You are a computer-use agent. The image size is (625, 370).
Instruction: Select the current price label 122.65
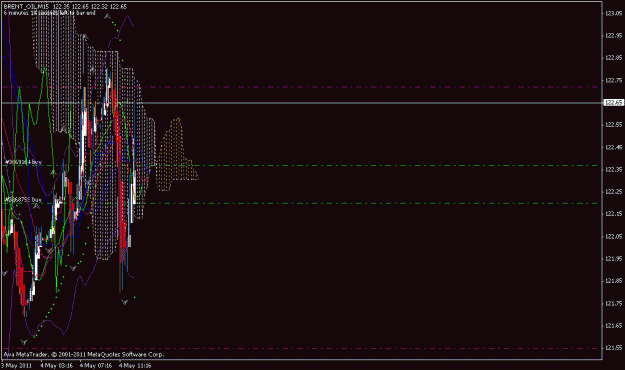point(614,102)
